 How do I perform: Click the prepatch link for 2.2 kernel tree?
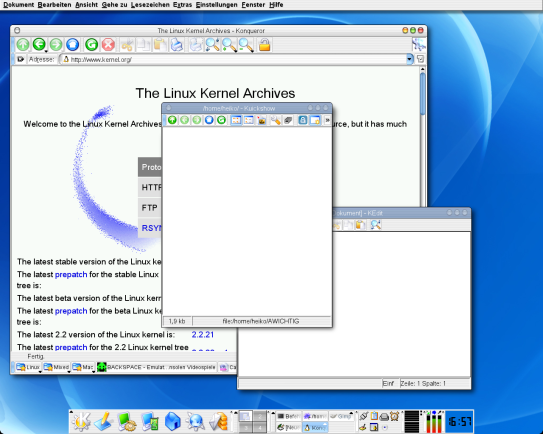tap(71, 347)
